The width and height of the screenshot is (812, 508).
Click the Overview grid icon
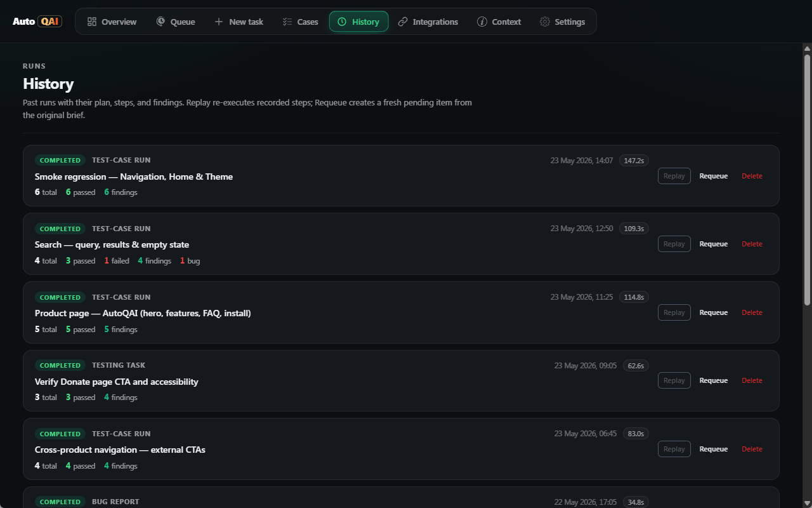click(92, 22)
